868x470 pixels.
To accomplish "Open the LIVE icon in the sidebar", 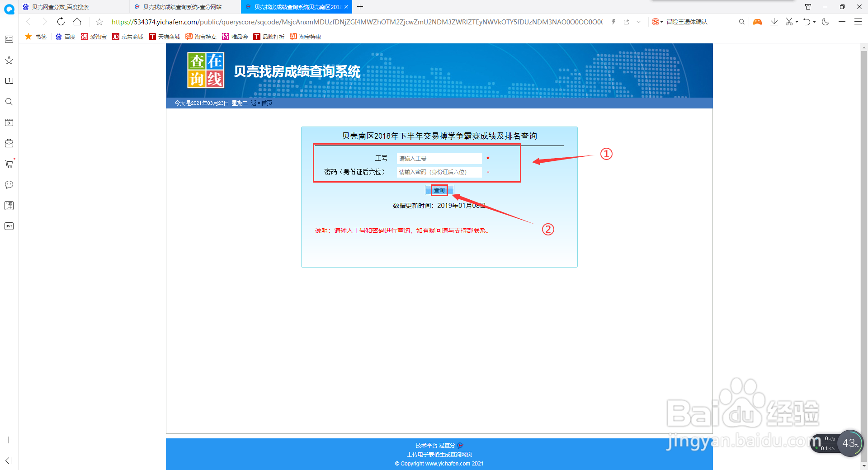I will click(x=9, y=226).
